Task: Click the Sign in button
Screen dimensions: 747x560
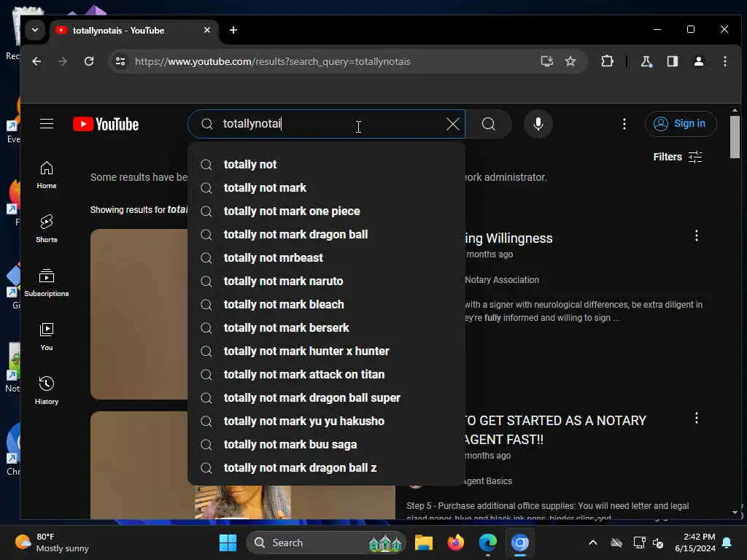Action: click(x=681, y=124)
